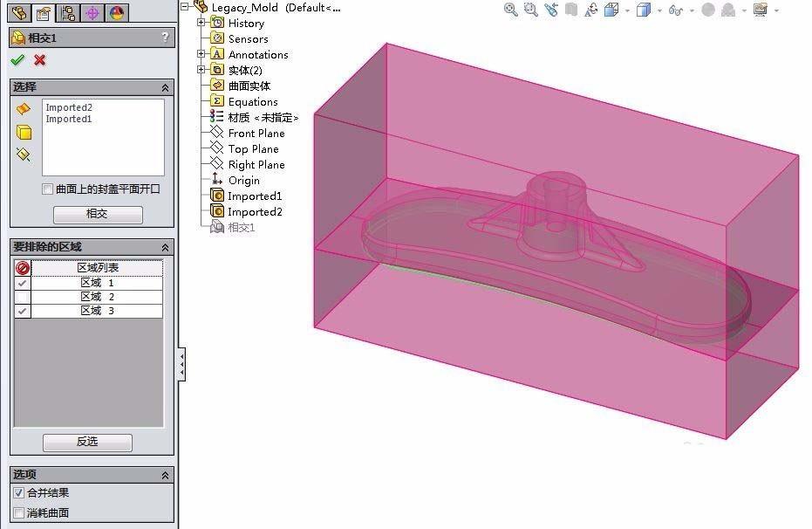Viewport: 812px width, 529px height.
Task: Expand the Annotations tree node
Action: (x=201, y=54)
